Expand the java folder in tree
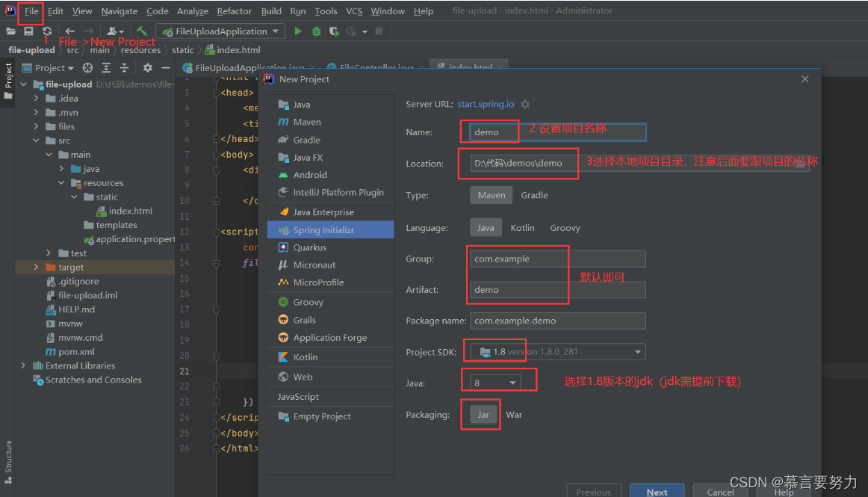Image resolution: width=868 pixels, height=497 pixels. pyautogui.click(x=62, y=168)
